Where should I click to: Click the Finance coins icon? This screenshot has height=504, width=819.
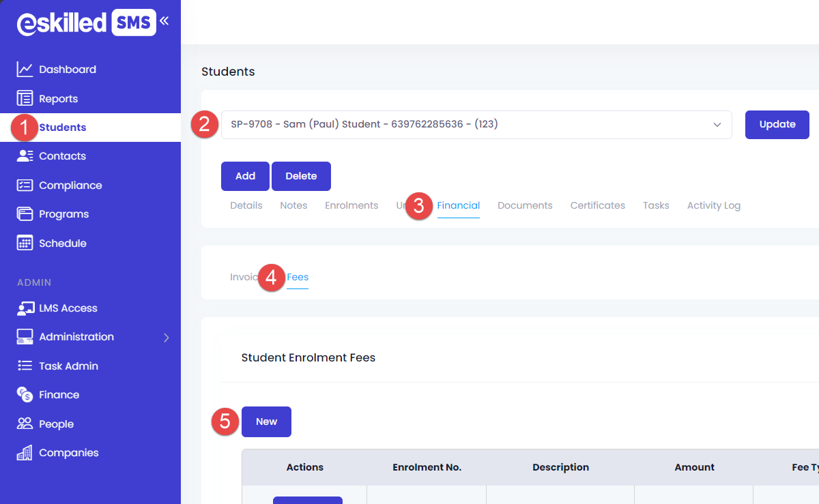(25, 395)
